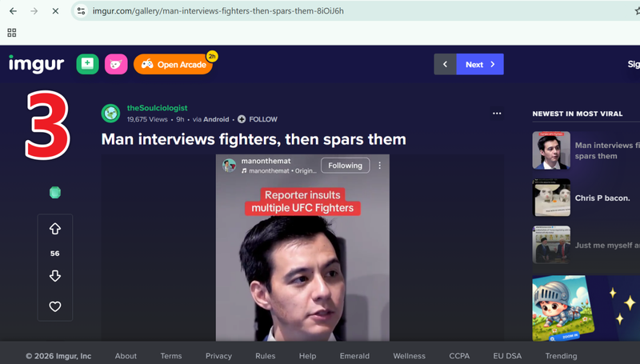This screenshot has height=364, width=640.
Task: Open the Wellness footer link
Action: tap(410, 356)
